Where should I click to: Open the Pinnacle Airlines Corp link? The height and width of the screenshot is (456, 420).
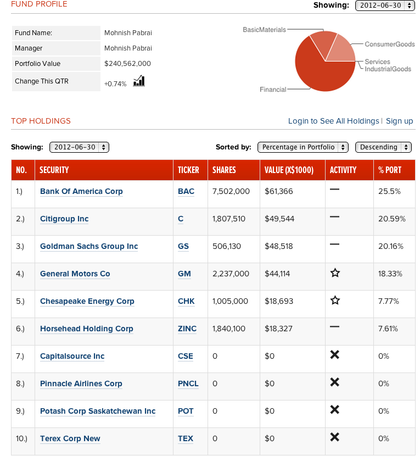[81, 384]
